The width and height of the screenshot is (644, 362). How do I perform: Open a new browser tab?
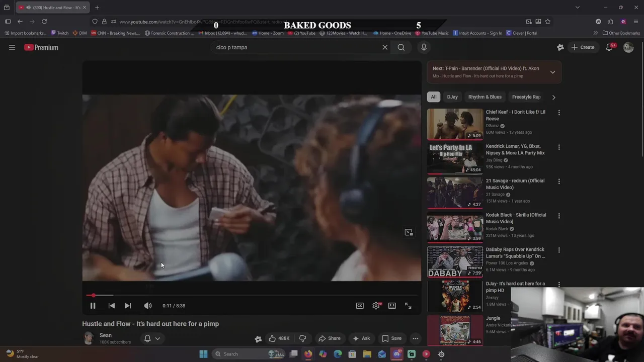coord(97,8)
